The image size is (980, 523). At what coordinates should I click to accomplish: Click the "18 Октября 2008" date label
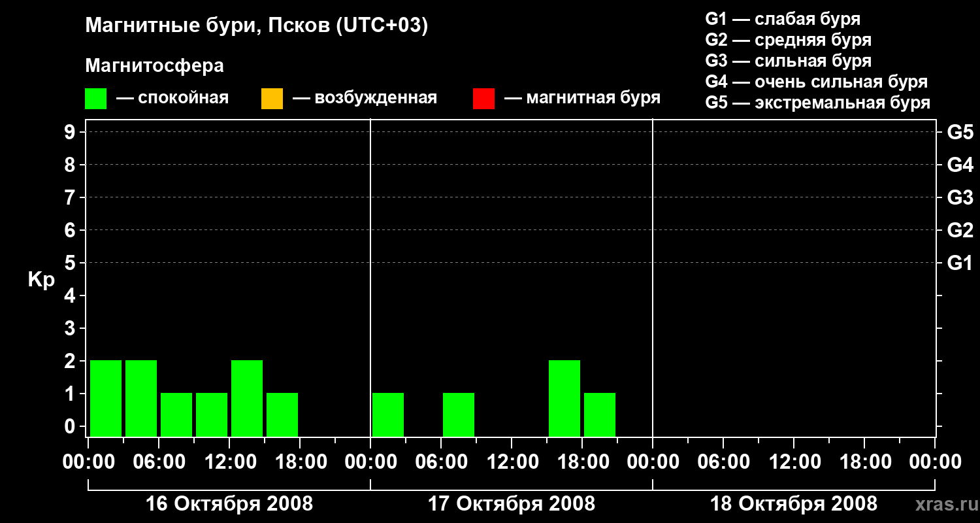[794, 504]
